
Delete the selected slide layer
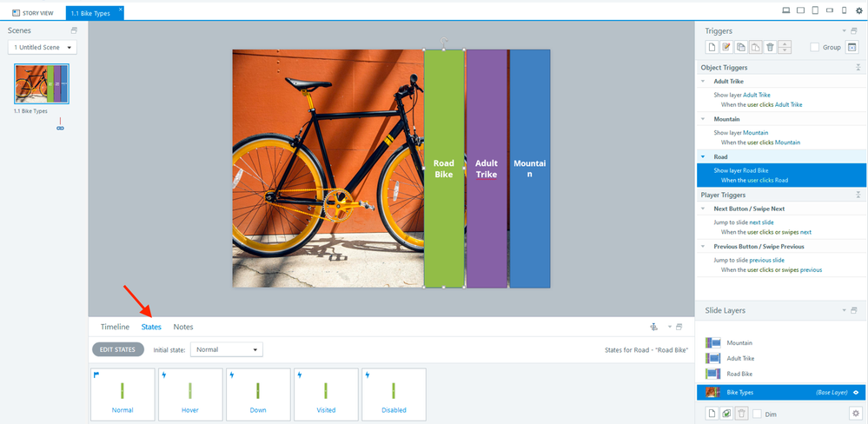(742, 413)
